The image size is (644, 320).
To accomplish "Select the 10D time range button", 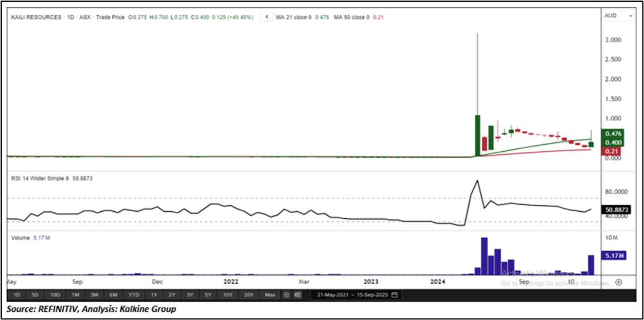I will click(x=55, y=295).
